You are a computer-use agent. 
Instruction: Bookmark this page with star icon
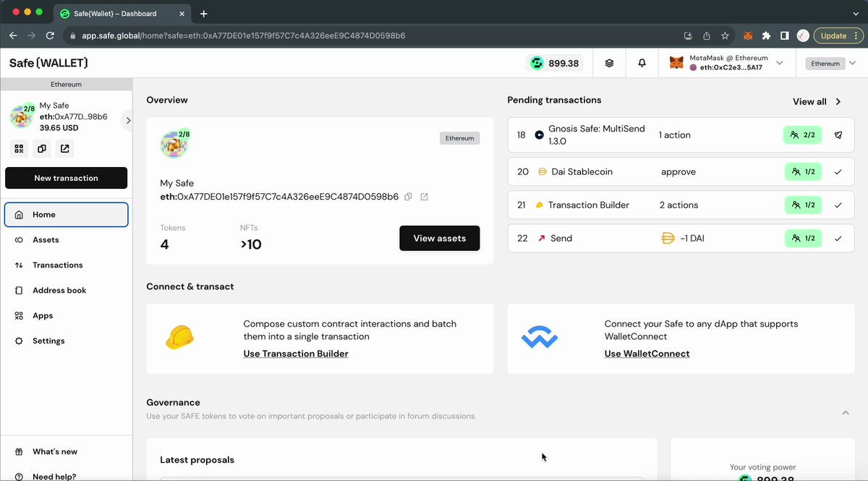(725, 35)
